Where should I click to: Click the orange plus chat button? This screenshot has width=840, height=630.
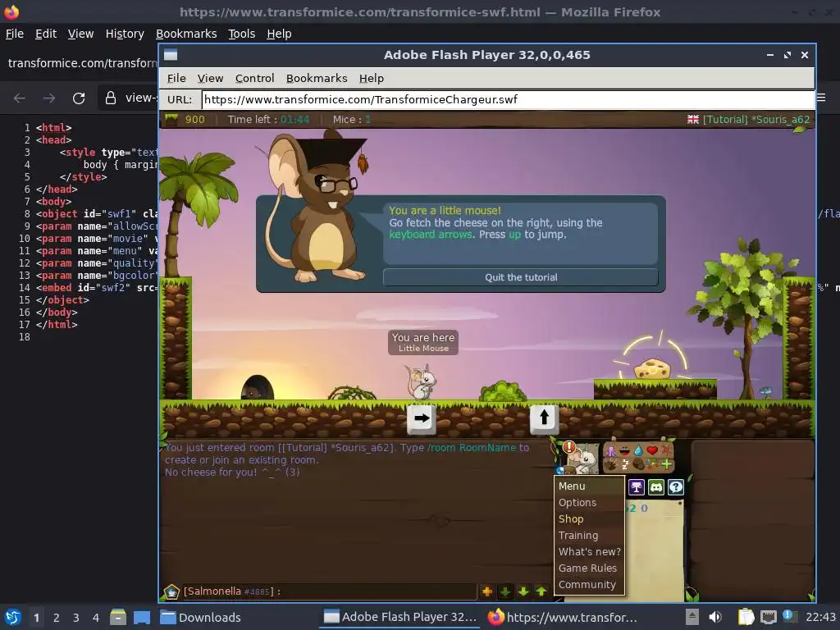tap(487, 591)
